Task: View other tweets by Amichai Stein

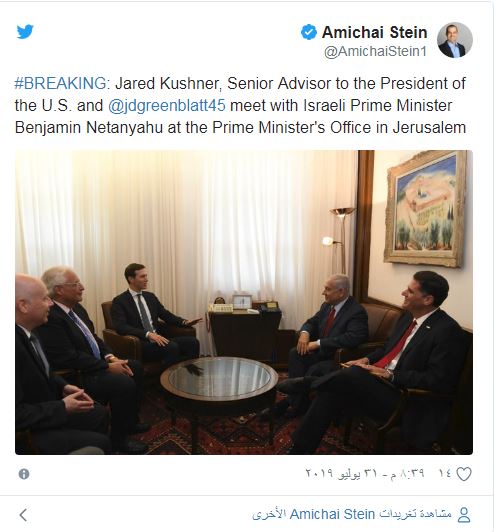Action: pyautogui.click(x=352, y=514)
